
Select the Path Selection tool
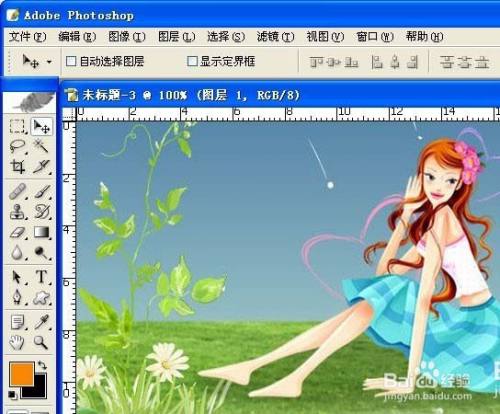pyautogui.click(x=17, y=277)
